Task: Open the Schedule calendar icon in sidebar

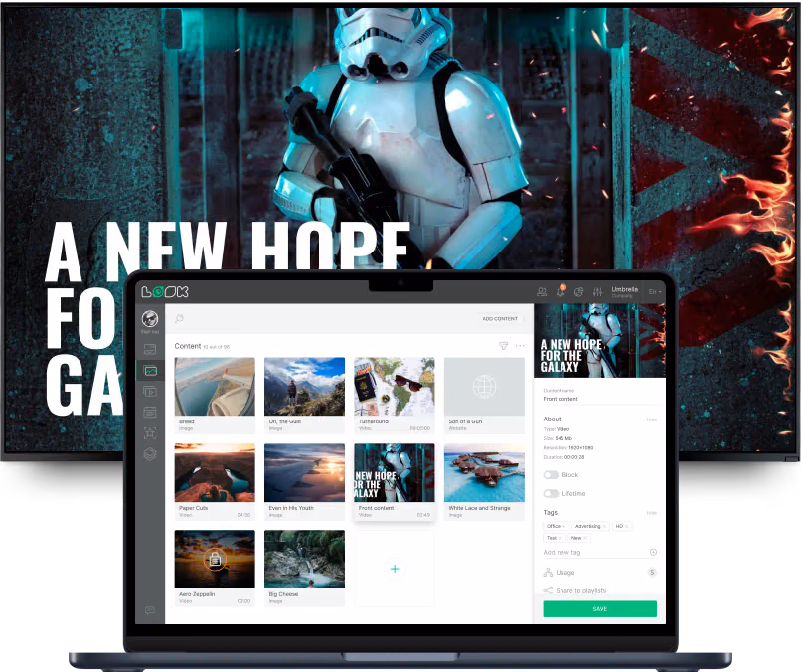Action: (x=150, y=412)
